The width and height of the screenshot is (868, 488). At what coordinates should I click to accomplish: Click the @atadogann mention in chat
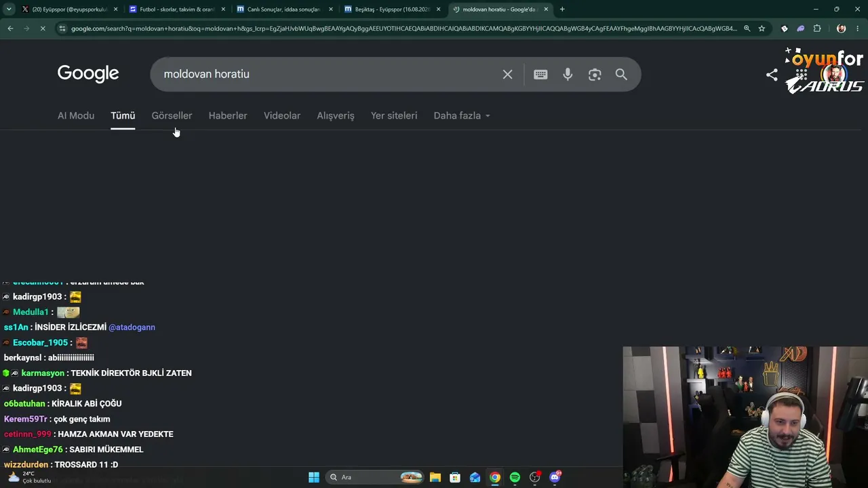pyautogui.click(x=132, y=327)
